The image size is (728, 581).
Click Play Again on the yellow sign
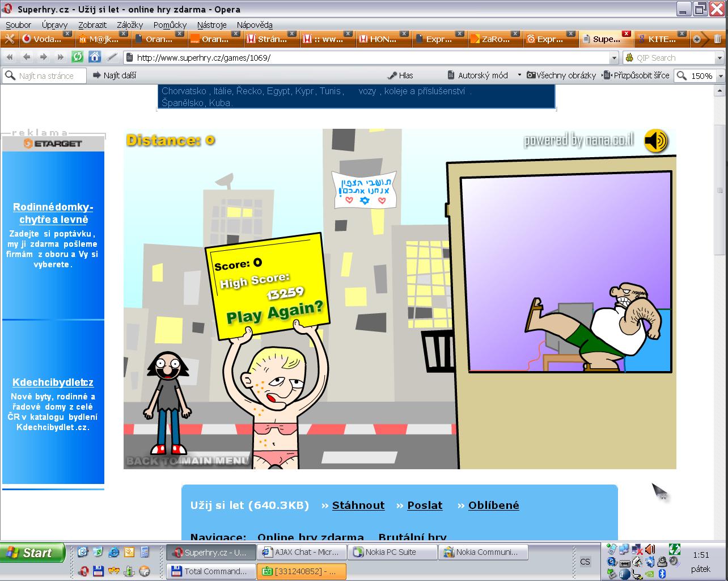[x=274, y=311]
